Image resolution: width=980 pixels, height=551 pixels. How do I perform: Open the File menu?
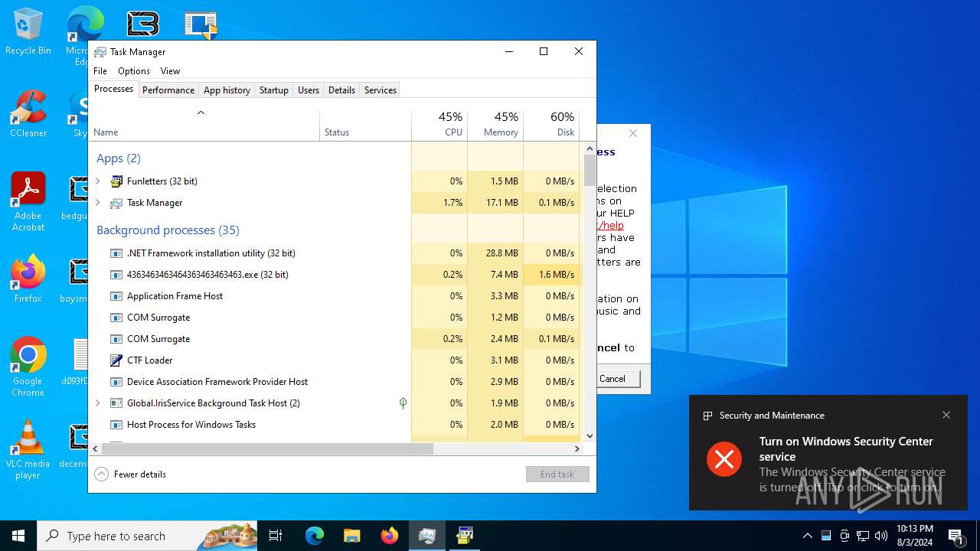100,71
